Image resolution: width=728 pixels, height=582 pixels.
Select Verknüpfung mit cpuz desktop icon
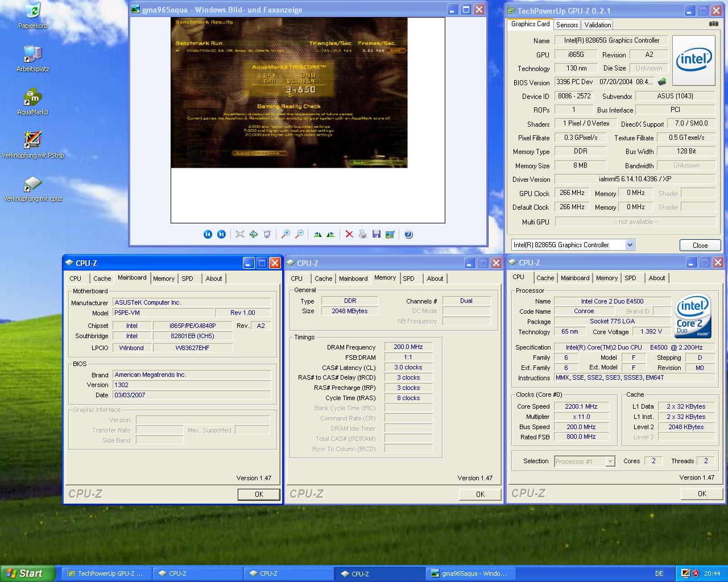[x=32, y=189]
